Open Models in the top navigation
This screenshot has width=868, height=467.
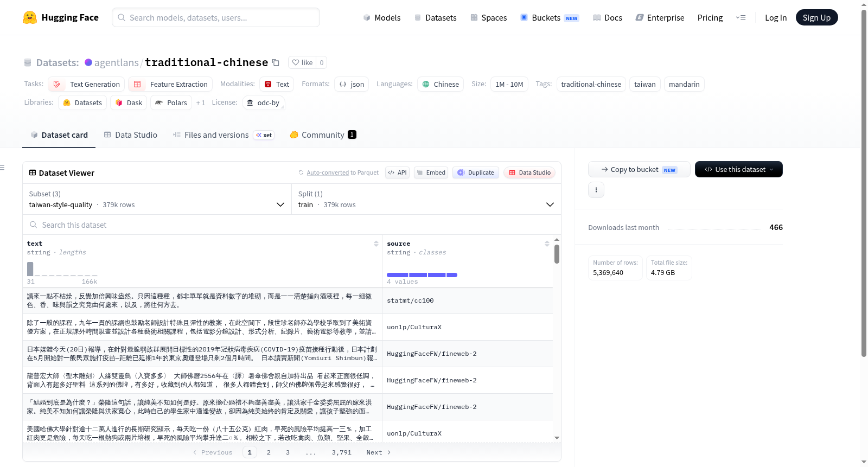382,17
